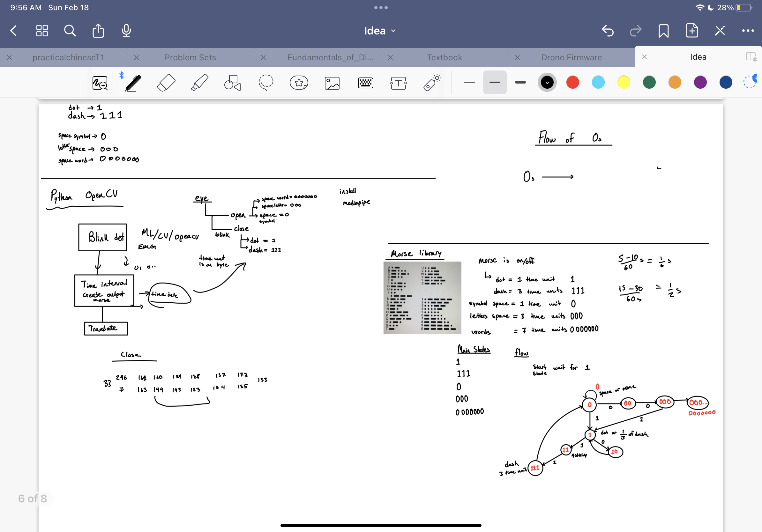
Task: Undo the last stroke
Action: [x=607, y=31]
